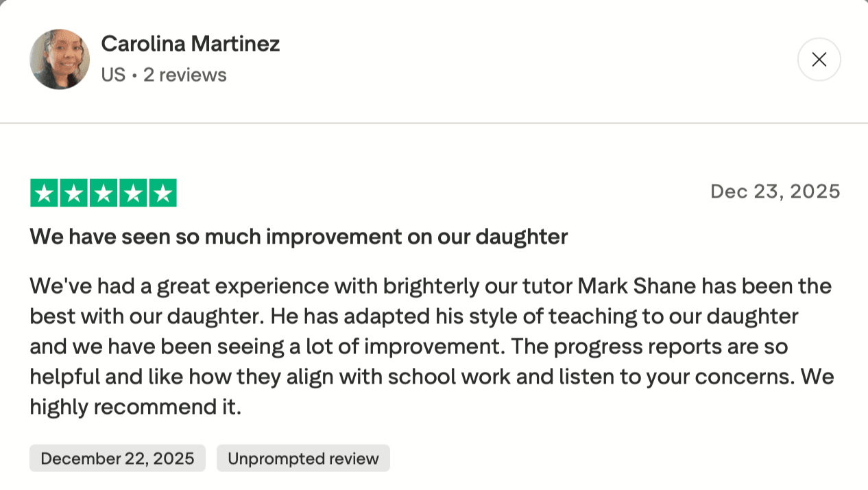Click the fifth green rating star
Screen dimensions: 868x490
162,193
